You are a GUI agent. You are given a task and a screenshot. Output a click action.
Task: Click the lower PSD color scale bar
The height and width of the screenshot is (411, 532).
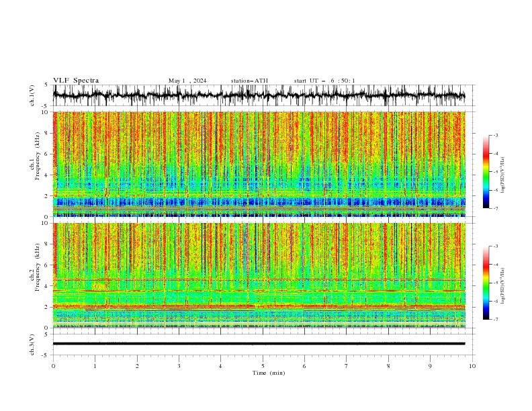[486, 283]
